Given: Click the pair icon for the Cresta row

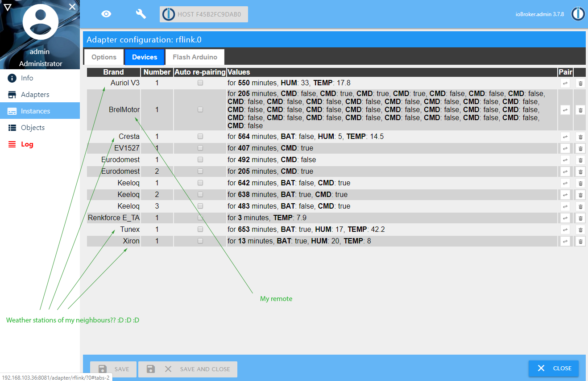Looking at the screenshot, I should [x=565, y=137].
